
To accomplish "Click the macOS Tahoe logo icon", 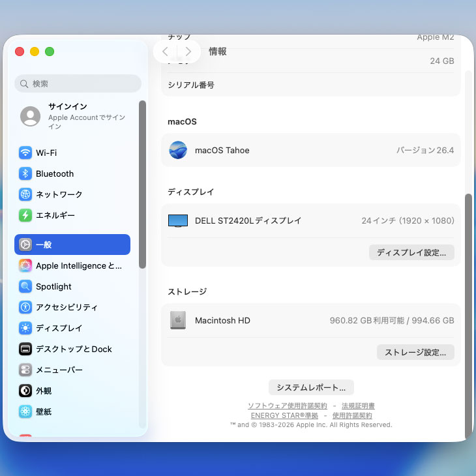I will (178, 150).
